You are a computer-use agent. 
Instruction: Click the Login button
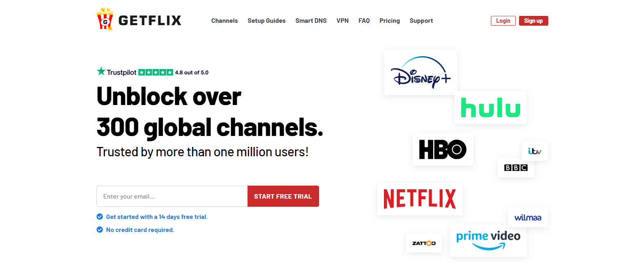pos(503,21)
